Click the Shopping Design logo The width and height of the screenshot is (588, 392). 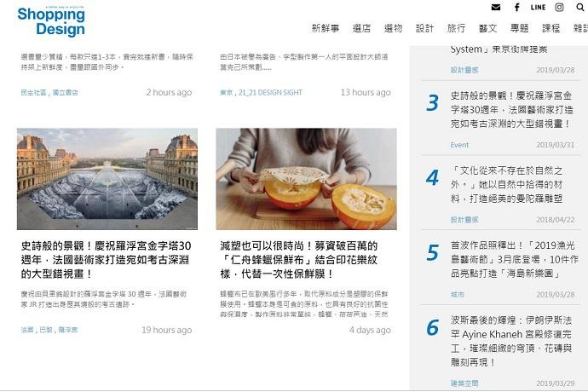tap(51, 22)
